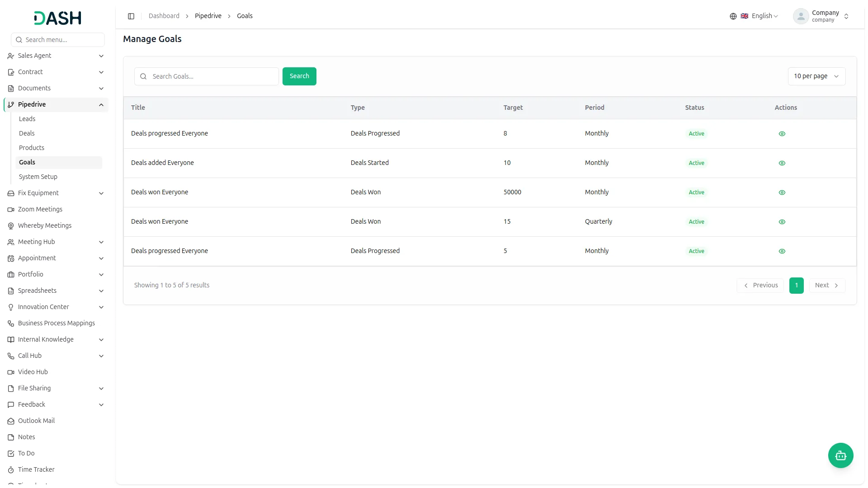The height and width of the screenshot is (488, 868).
Task: Open the Company account switcher
Action: 821,16
